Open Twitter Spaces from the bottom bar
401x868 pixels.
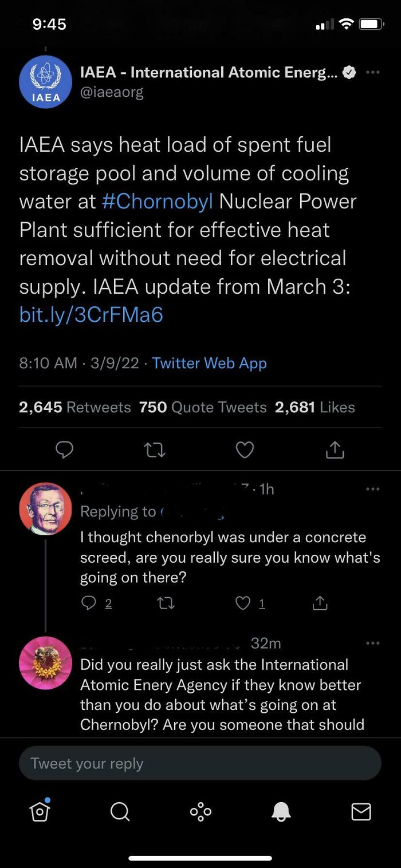200,811
